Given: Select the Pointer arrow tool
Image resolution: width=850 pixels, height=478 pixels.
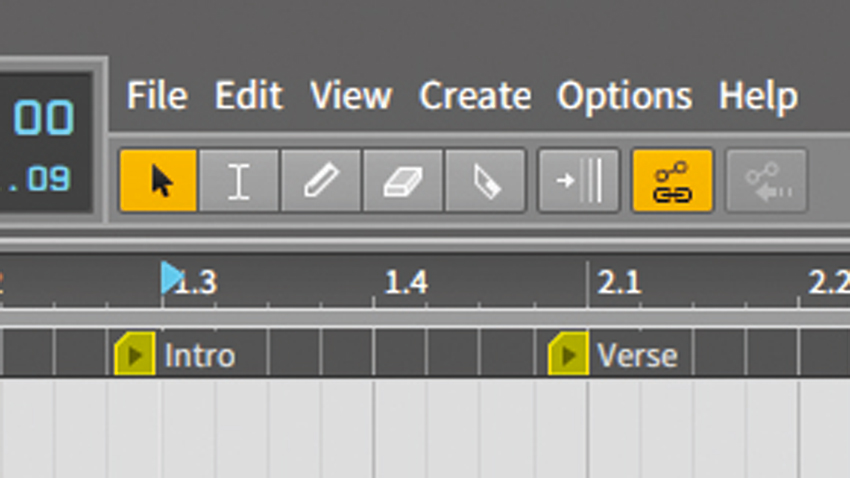Looking at the screenshot, I should [x=158, y=180].
